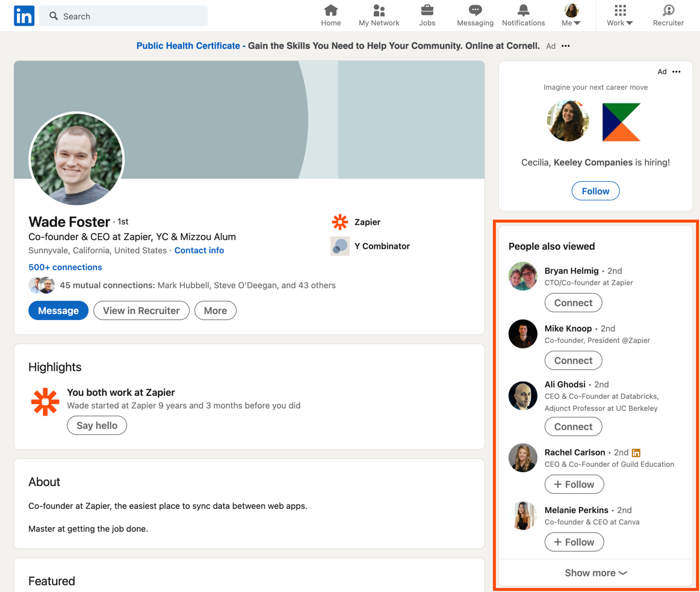Click Zapier company name text
Image resolution: width=700 pixels, height=592 pixels.
pyautogui.click(x=367, y=222)
